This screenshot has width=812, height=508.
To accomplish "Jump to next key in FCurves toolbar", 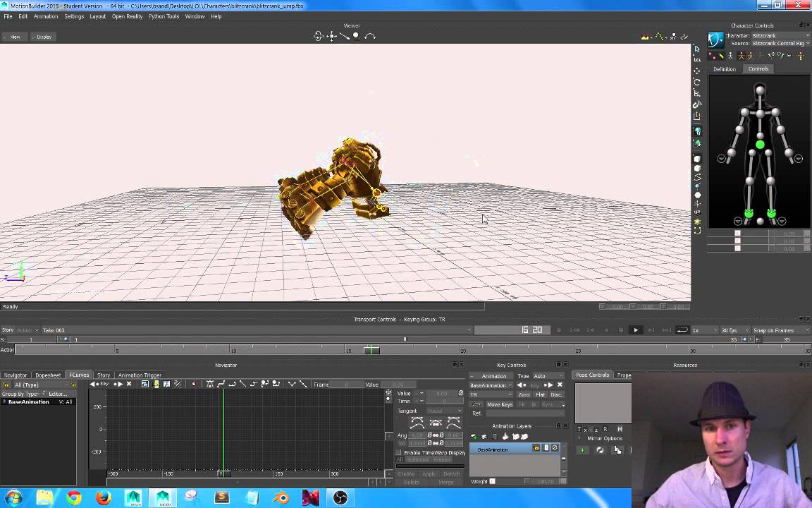I will coord(118,384).
